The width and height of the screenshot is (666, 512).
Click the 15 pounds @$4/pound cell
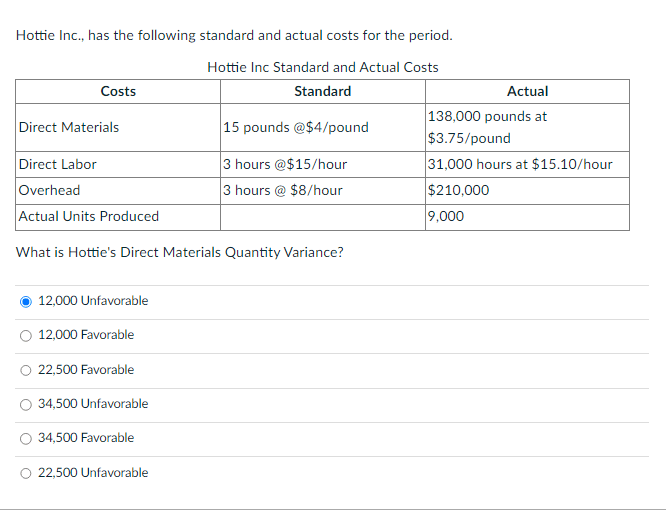point(323,127)
